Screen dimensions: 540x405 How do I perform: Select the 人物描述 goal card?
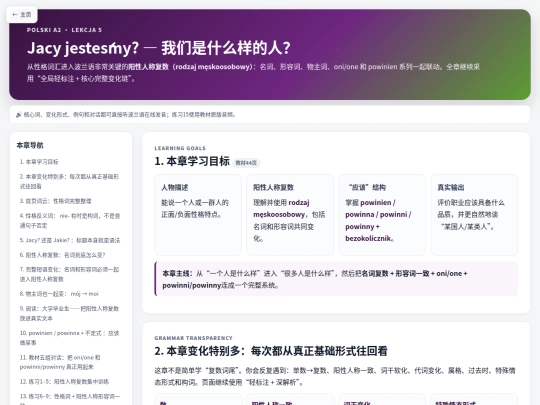coord(198,215)
